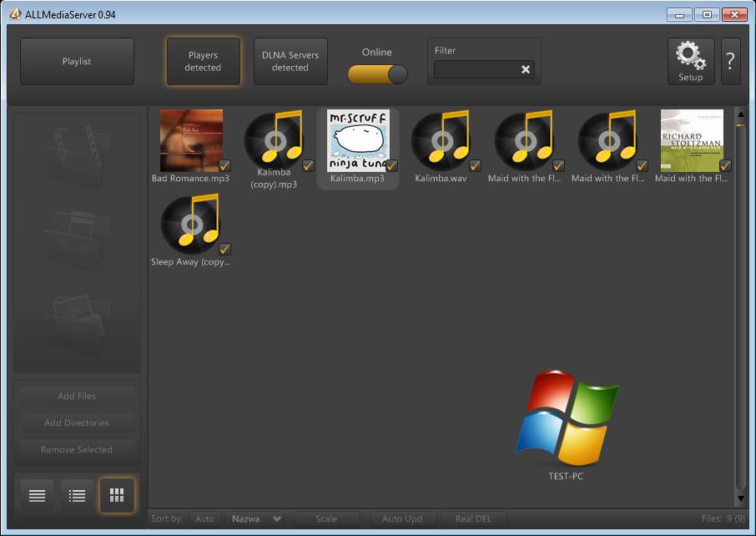Uncheck the Kalimba.wav checkbox
Screen dimensions: 756x536
(x=475, y=165)
